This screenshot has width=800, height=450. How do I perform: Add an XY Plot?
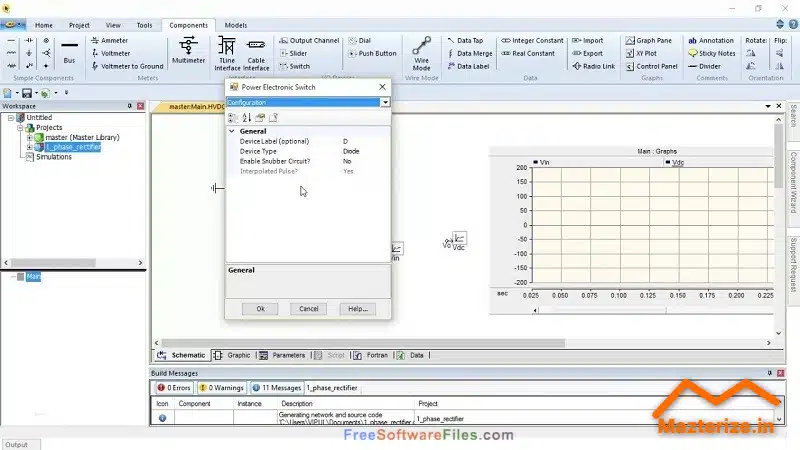click(x=641, y=53)
